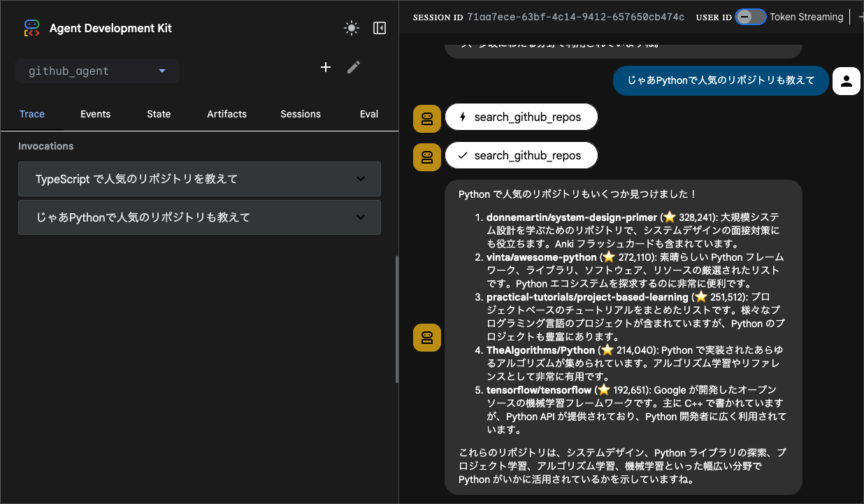Toggle the Token Streaming switch
The height and width of the screenshot is (504, 864).
click(x=751, y=17)
